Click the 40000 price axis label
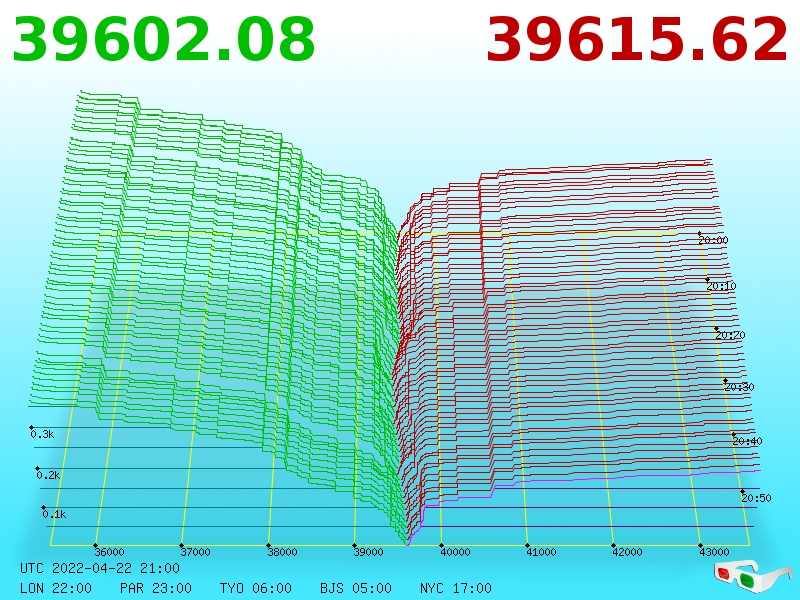 [x=455, y=552]
